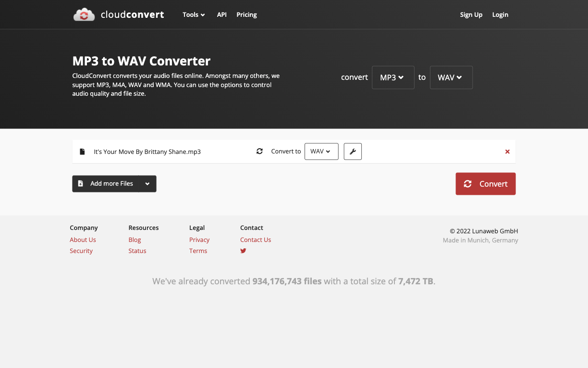Remove file with the red X icon

coord(507,152)
